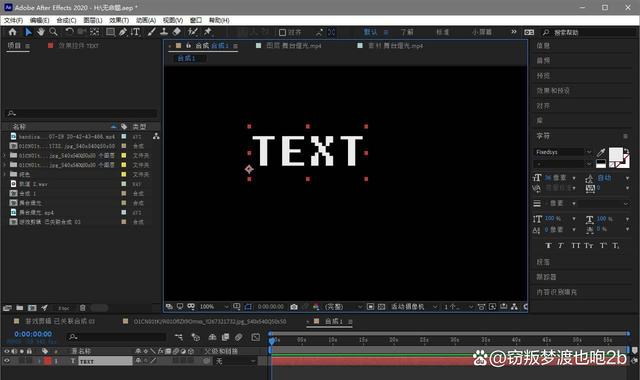The height and width of the screenshot is (380, 640).
Task: Open the graph editor in the timeline
Action: click(x=256, y=337)
